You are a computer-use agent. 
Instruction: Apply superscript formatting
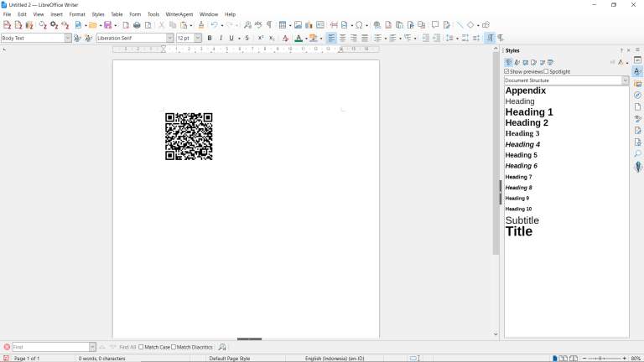pos(261,38)
